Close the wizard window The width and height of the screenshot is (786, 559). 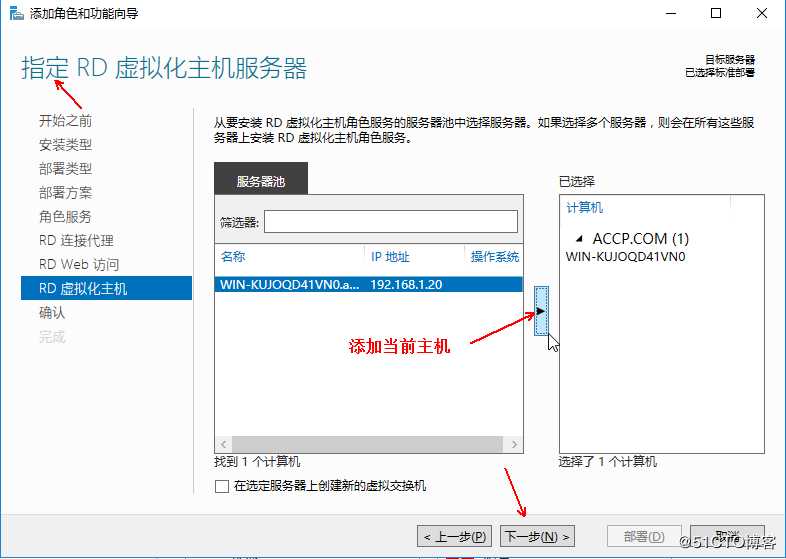pyautogui.click(x=761, y=13)
